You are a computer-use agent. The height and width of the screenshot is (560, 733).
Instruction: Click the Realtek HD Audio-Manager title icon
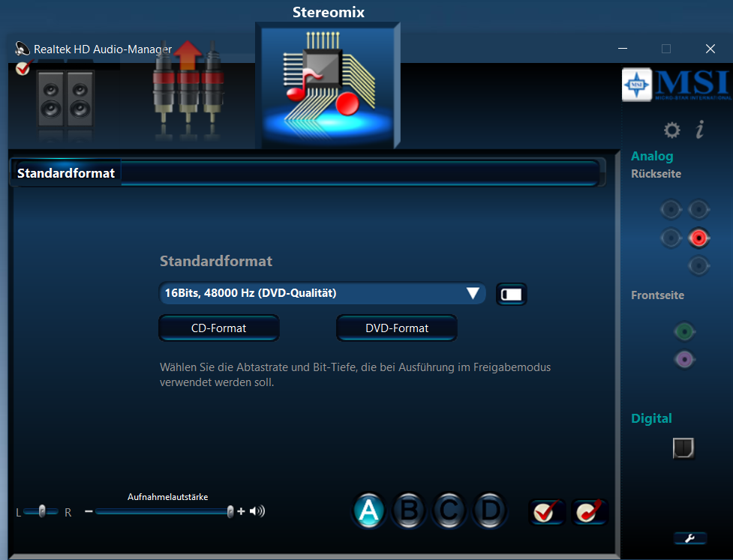[22, 49]
